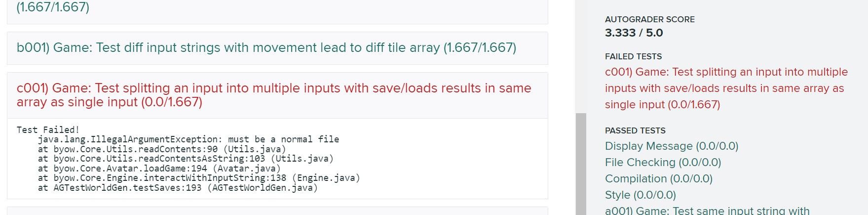Open c001 failed test link in sidebar

(726, 88)
